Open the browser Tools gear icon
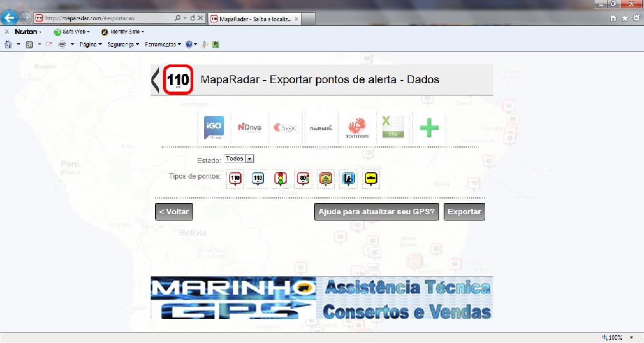644x343 pixels. (636, 18)
